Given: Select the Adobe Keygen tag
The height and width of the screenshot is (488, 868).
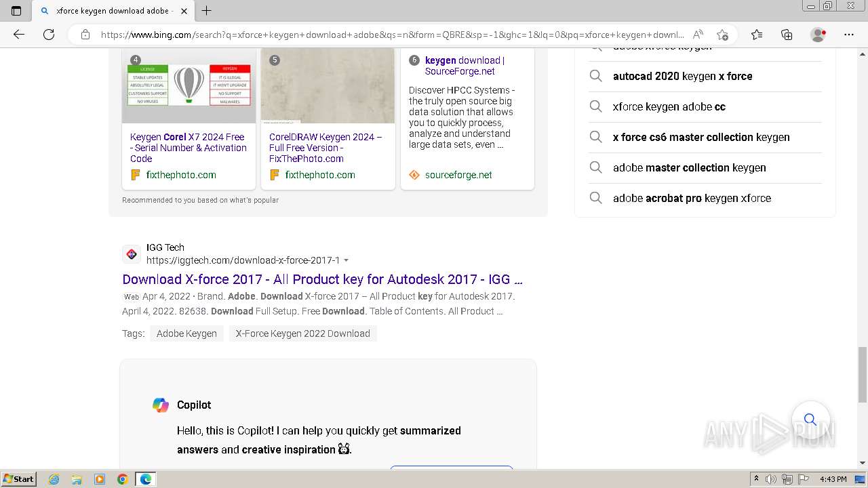Looking at the screenshot, I should [186, 333].
